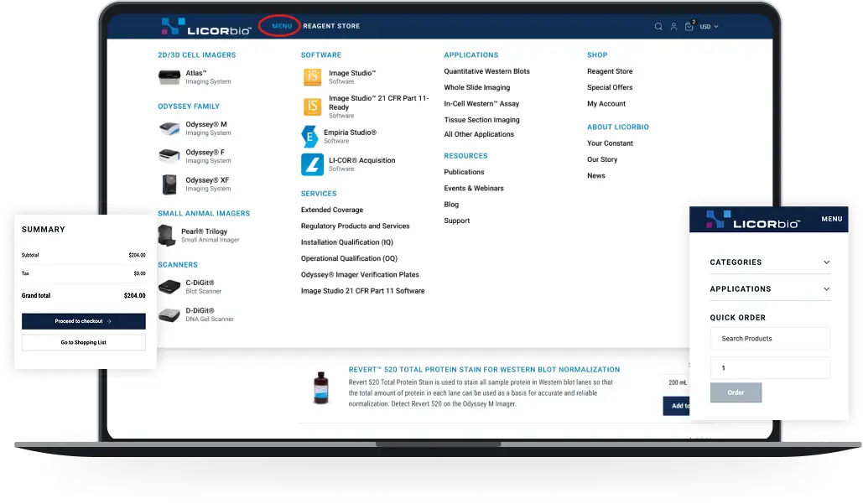Select the Atlas Imaging System icon
863x504 pixels.
[169, 77]
